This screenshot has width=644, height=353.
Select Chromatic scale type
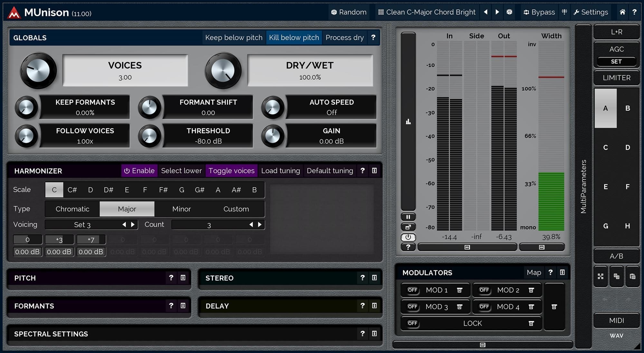point(72,209)
